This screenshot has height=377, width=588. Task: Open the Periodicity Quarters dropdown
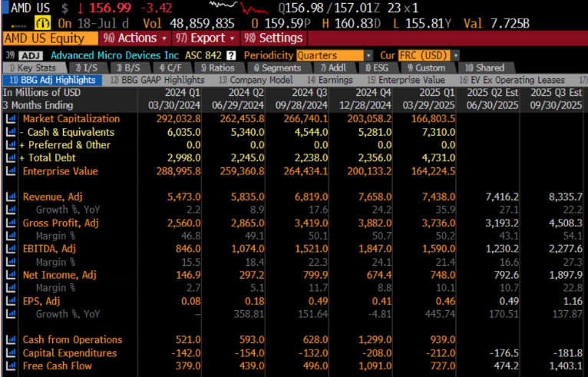(x=334, y=55)
